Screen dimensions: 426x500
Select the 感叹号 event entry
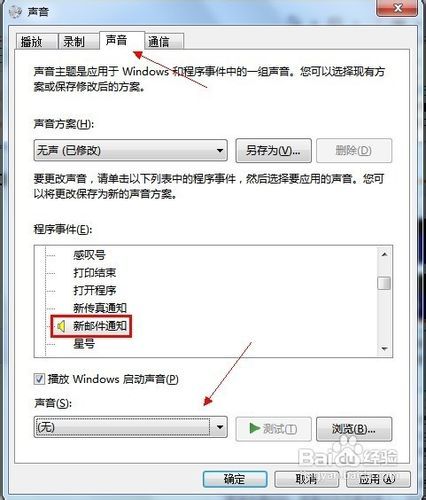(89, 255)
